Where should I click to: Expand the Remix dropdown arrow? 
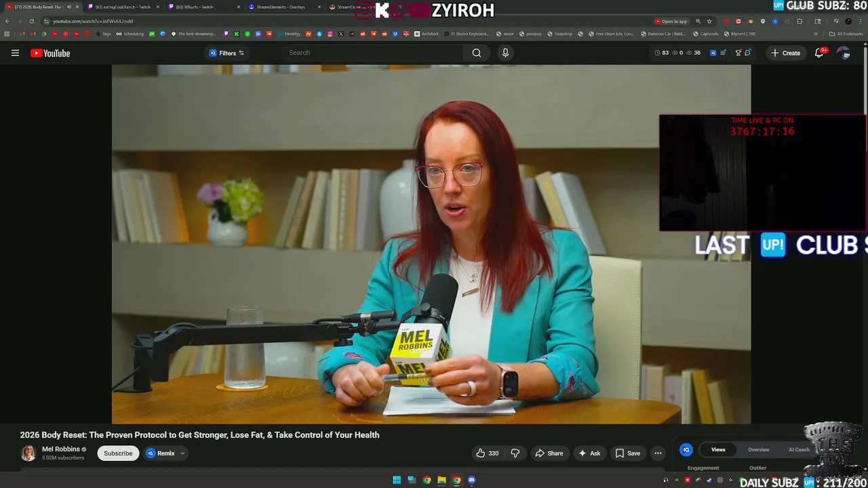(x=182, y=453)
